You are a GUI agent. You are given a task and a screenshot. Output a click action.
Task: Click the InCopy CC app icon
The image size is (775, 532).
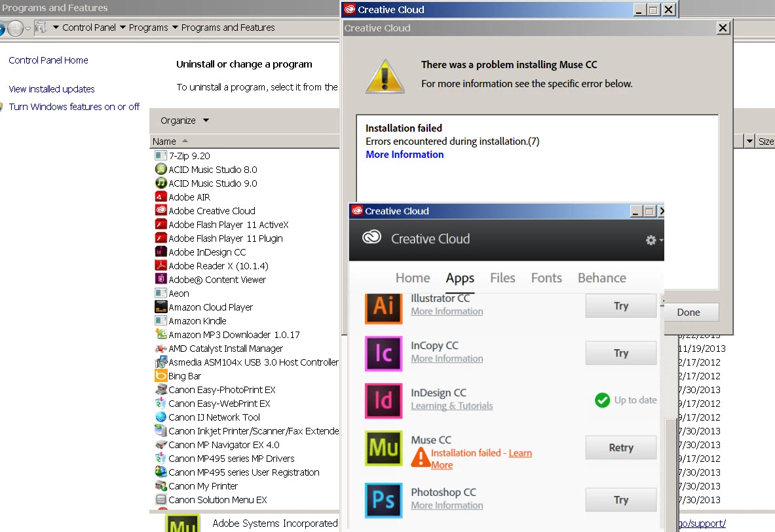383,353
